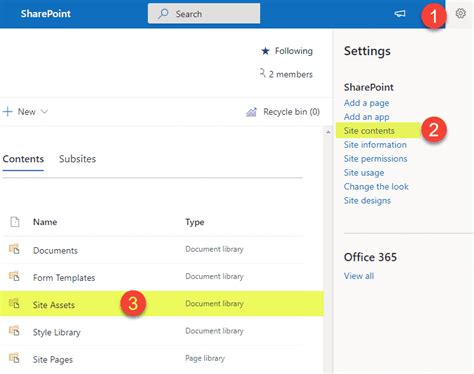
Task: Open the SharePoint home link
Action: pos(46,14)
